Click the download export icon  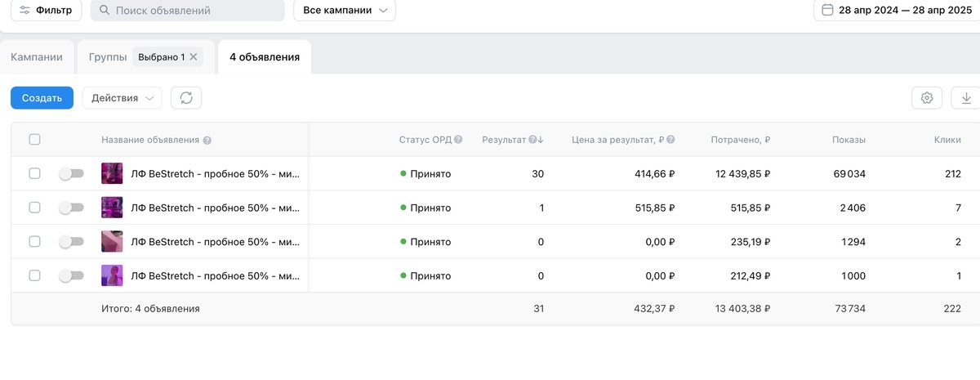tap(966, 98)
